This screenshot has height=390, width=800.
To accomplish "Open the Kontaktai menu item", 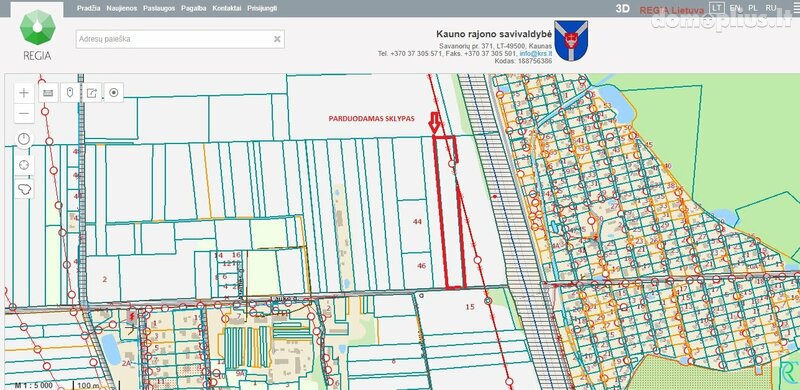I will pos(227,9).
